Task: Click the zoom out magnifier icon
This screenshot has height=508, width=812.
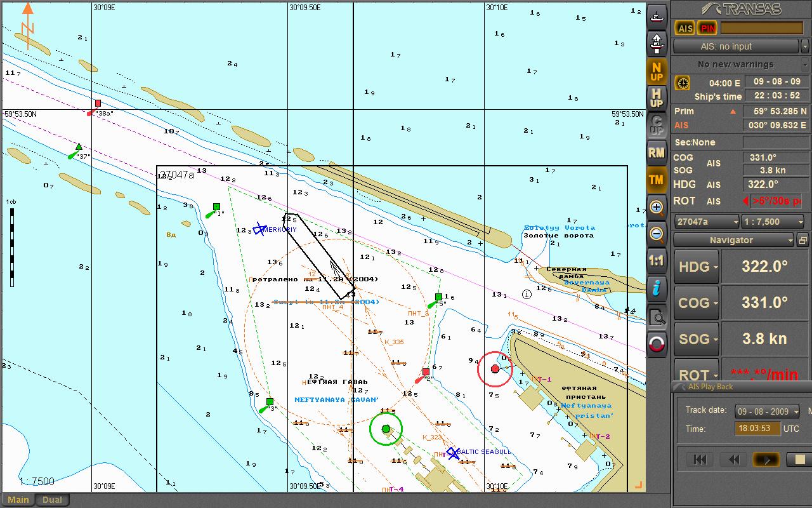Action: tap(657, 234)
